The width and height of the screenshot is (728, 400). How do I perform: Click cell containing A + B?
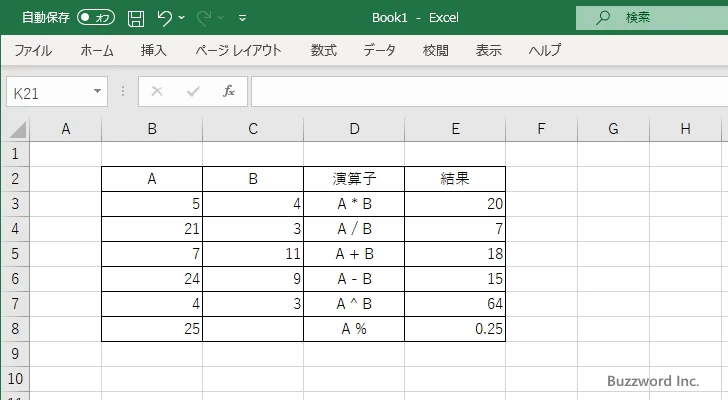(x=354, y=254)
